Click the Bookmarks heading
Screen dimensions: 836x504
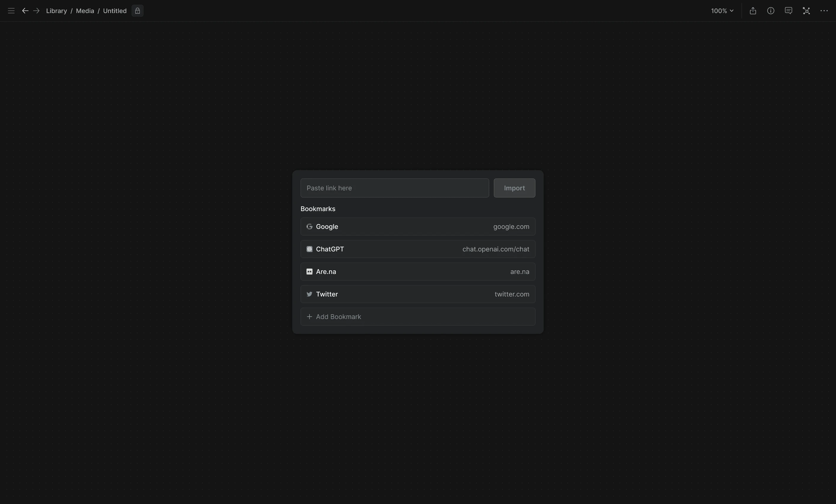point(318,209)
